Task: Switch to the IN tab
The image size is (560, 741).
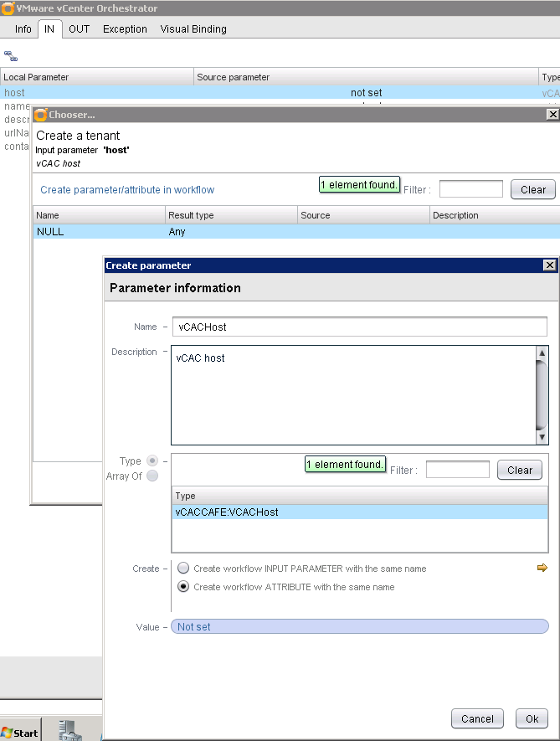Action: pyautogui.click(x=49, y=28)
